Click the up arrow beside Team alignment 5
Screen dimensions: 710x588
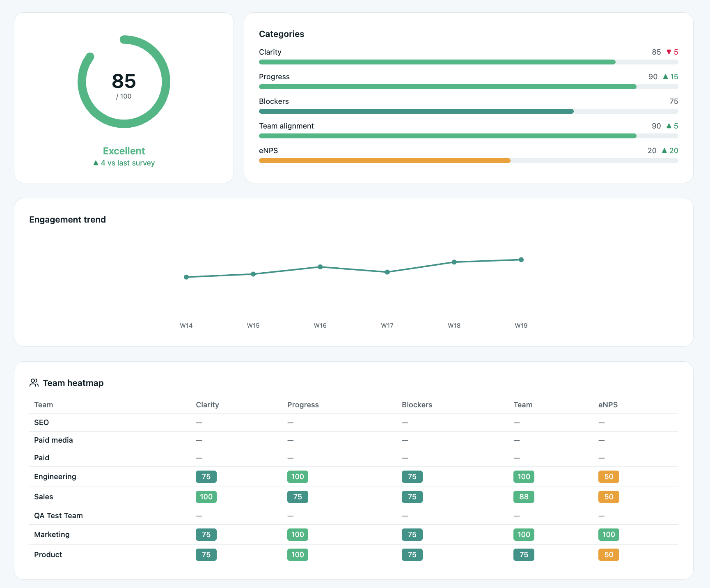669,126
